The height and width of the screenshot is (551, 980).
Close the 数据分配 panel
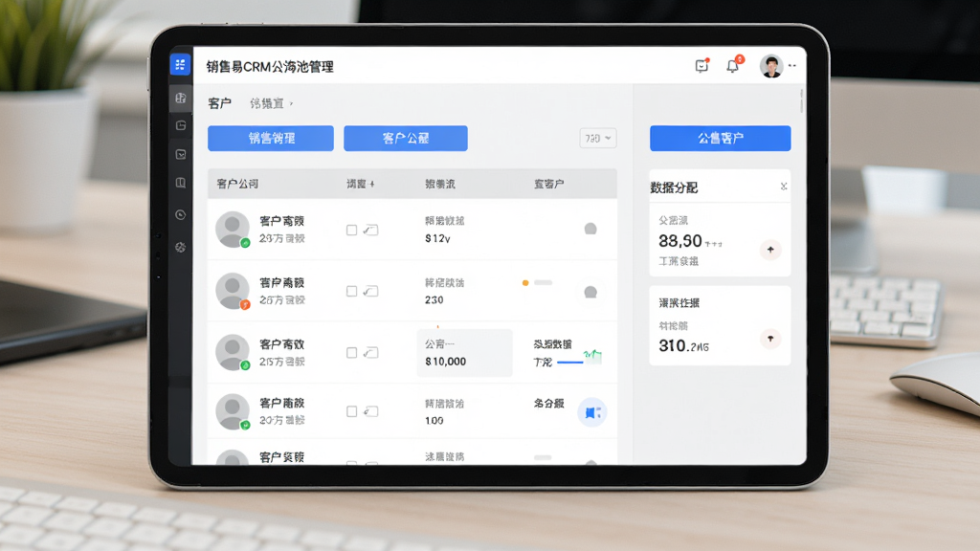(x=784, y=187)
